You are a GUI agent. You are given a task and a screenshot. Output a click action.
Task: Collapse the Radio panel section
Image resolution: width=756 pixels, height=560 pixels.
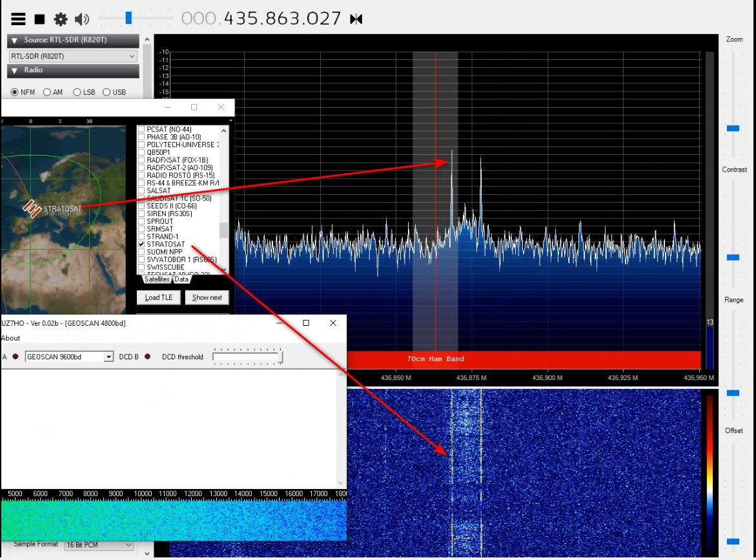click(14, 70)
